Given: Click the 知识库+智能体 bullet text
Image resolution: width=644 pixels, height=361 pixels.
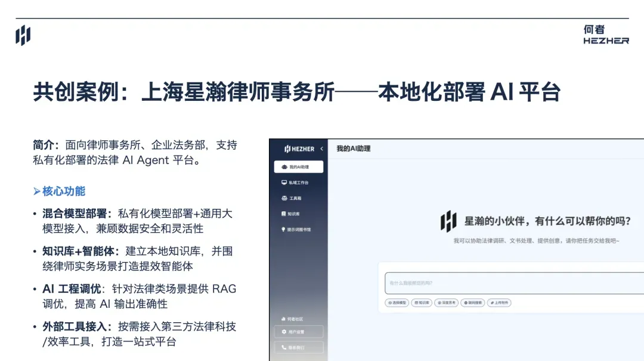Looking at the screenshot, I should coord(137,258).
